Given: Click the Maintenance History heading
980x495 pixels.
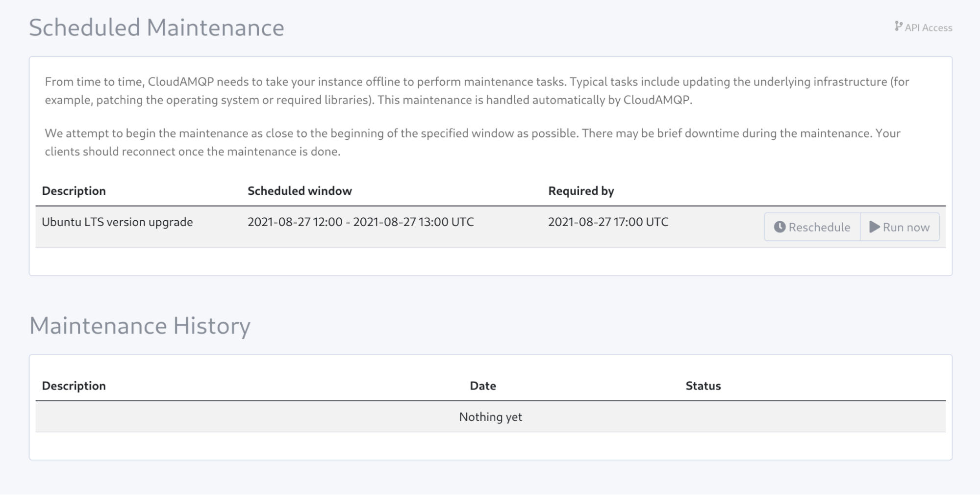Looking at the screenshot, I should 140,326.
